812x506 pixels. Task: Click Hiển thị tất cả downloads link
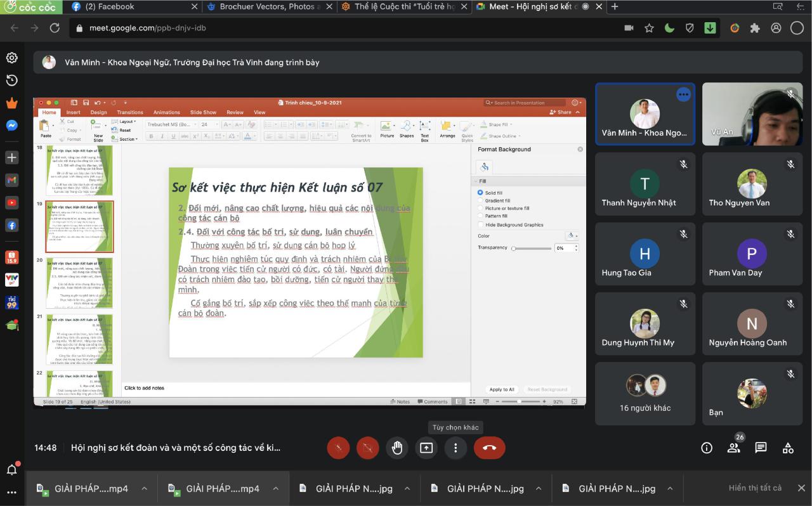[755, 488]
